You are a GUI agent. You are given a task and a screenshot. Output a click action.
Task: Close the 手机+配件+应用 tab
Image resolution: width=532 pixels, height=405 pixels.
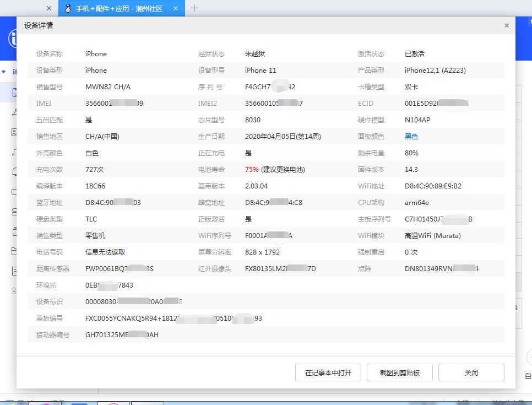(x=176, y=8)
